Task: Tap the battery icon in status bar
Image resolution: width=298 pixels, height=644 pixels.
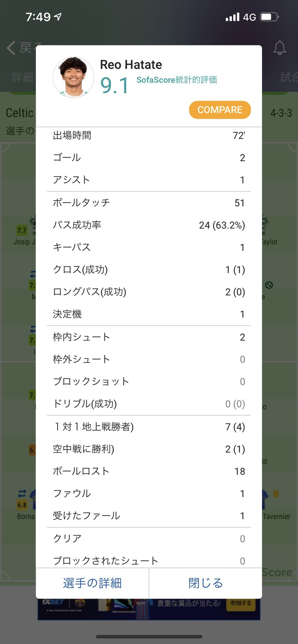Action: [x=269, y=17]
